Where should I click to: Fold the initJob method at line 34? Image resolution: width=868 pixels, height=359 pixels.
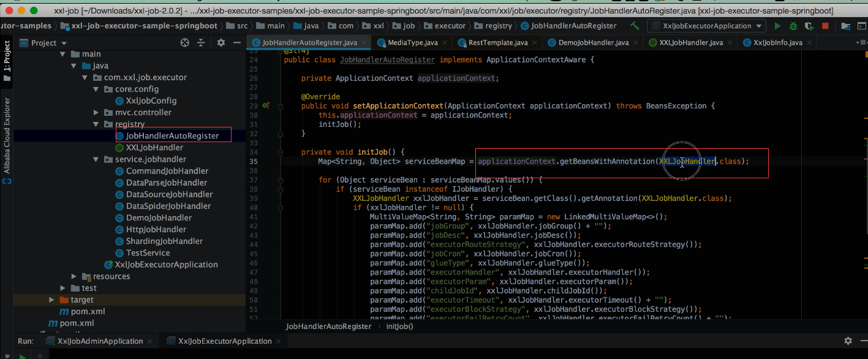(280, 152)
